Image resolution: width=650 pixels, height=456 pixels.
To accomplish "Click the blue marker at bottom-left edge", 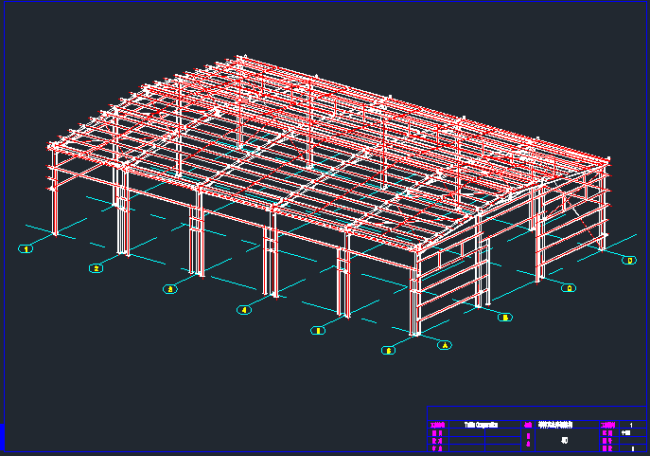I will click(x=2, y=436).
